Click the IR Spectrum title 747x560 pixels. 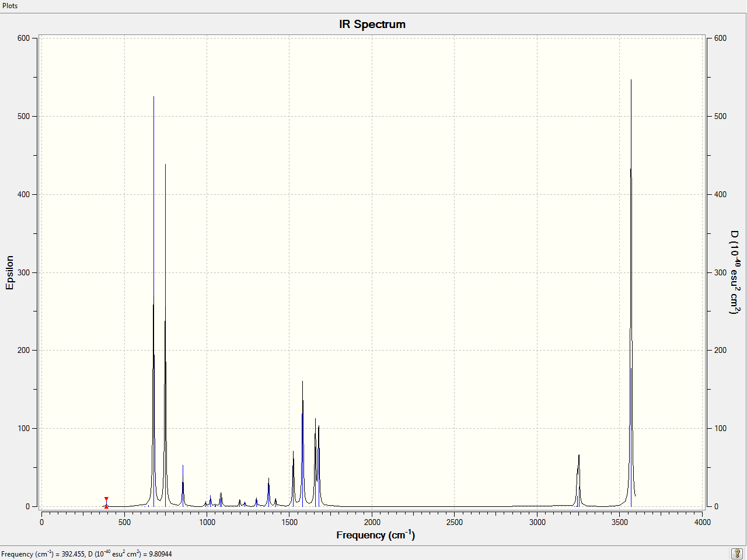[372, 24]
